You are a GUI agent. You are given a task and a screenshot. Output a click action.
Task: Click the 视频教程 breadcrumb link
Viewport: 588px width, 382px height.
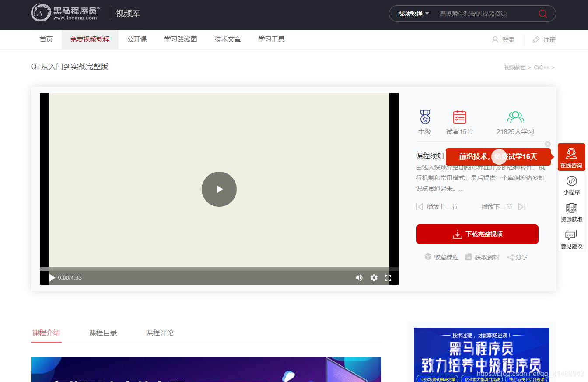[x=515, y=67]
